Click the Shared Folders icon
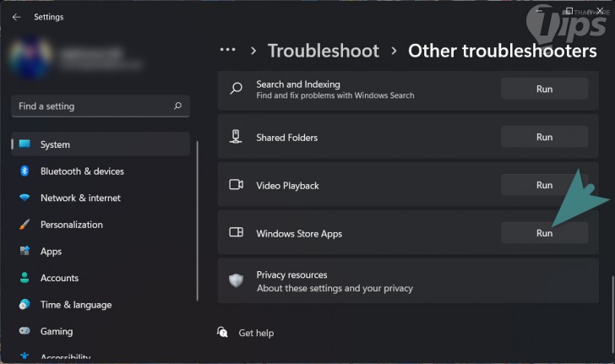 [x=236, y=137]
